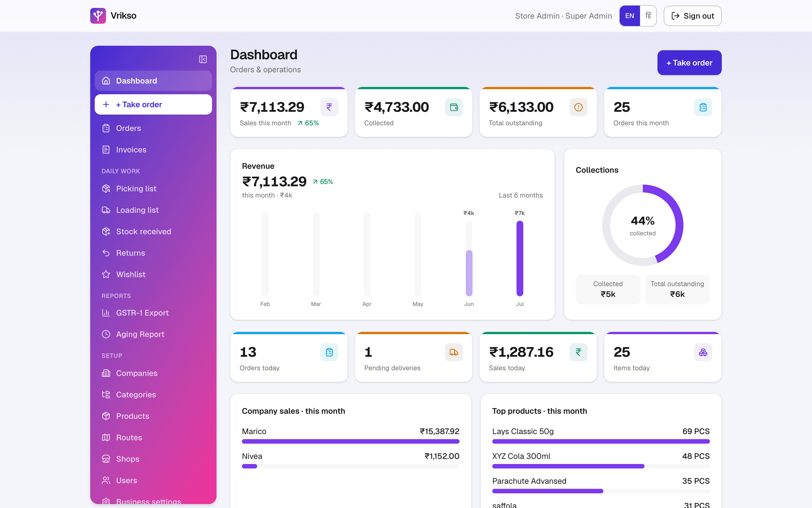Open Aging Report link
This screenshot has height=508, width=812.
(x=153, y=334)
